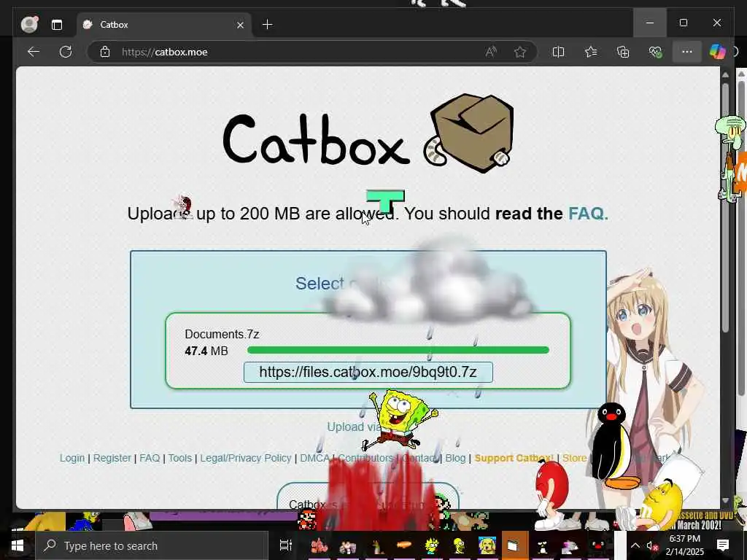The image size is (747, 560).
Task: Open the notification center icon
Action: 723,545
